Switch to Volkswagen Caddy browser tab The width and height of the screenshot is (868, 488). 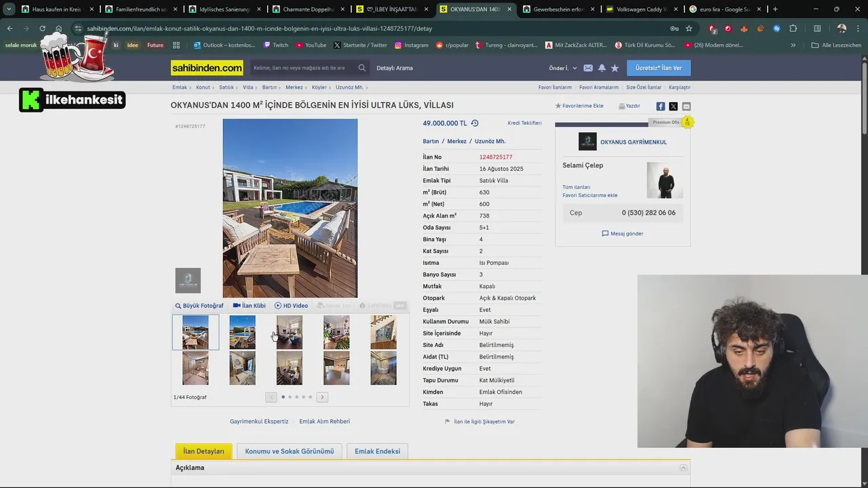click(642, 9)
